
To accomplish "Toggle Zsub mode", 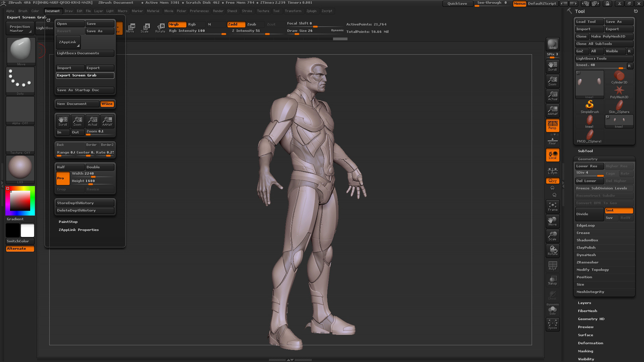I will click(x=256, y=24).
